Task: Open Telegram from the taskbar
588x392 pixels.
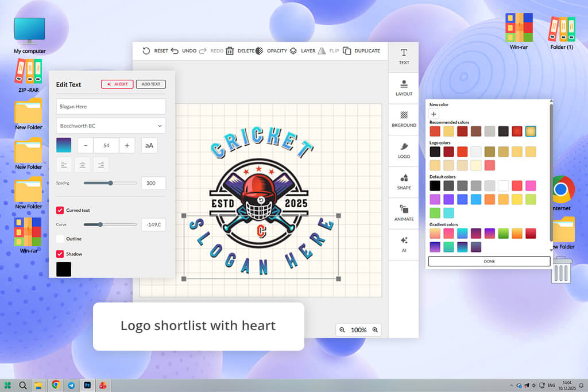Action: click(x=71, y=385)
